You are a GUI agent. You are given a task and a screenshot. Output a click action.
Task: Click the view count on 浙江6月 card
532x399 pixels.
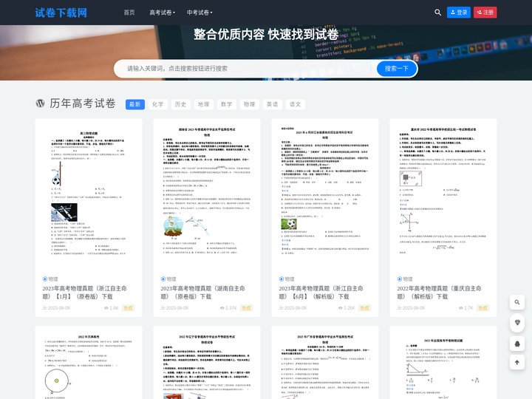347,308
